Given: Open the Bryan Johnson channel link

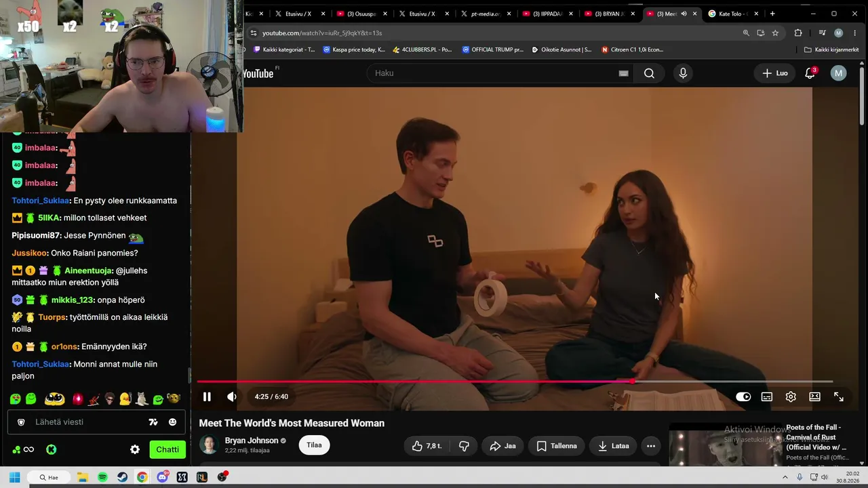Looking at the screenshot, I should [x=252, y=441].
